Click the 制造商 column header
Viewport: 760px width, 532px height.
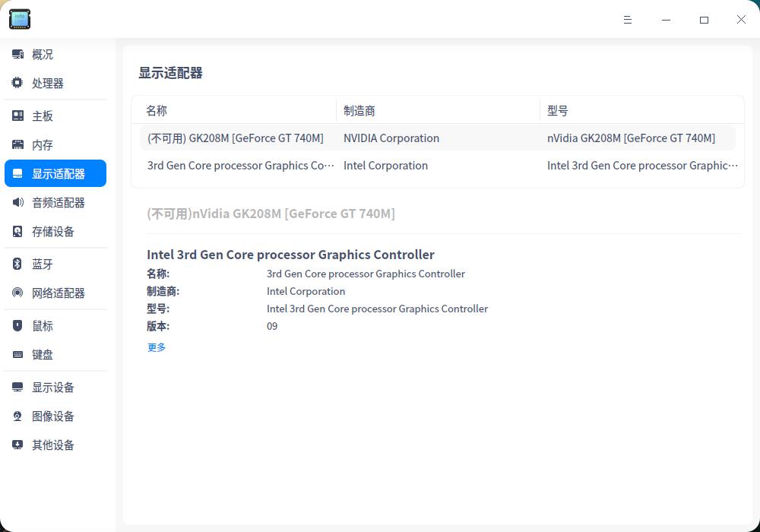pos(359,110)
